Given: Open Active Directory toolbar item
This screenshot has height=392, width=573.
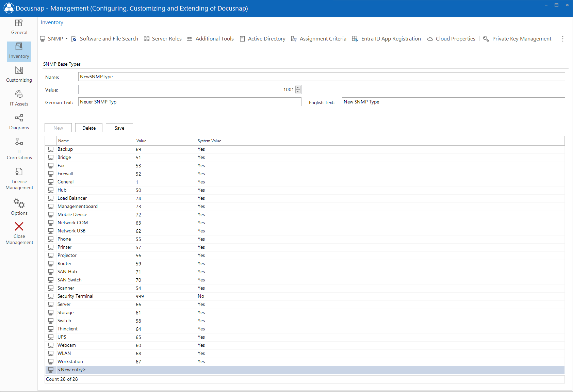Looking at the screenshot, I should (263, 39).
